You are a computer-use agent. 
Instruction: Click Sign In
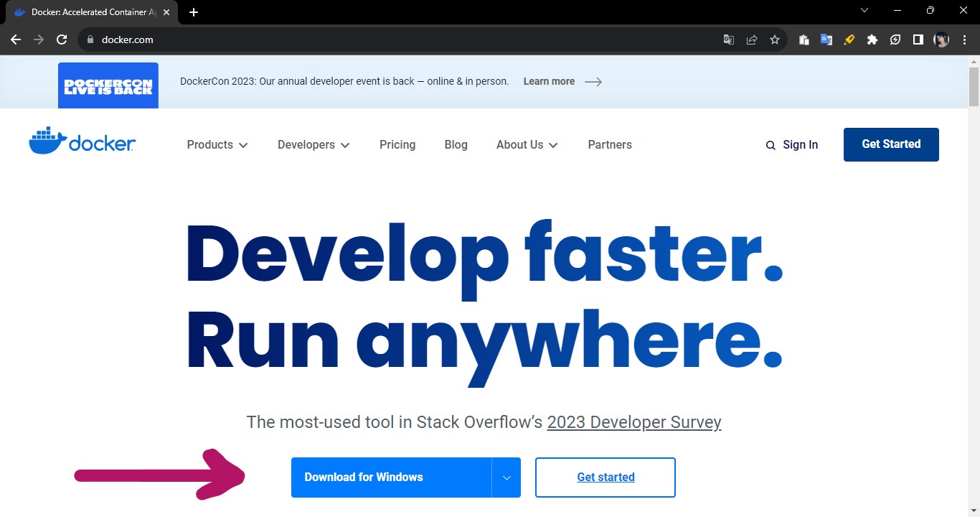point(800,144)
